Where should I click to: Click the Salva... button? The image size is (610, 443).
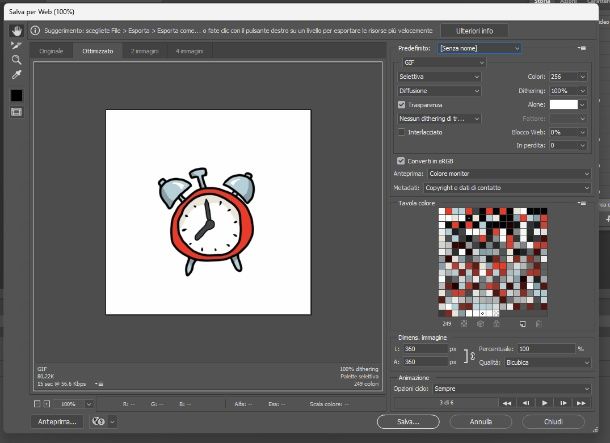coord(408,421)
